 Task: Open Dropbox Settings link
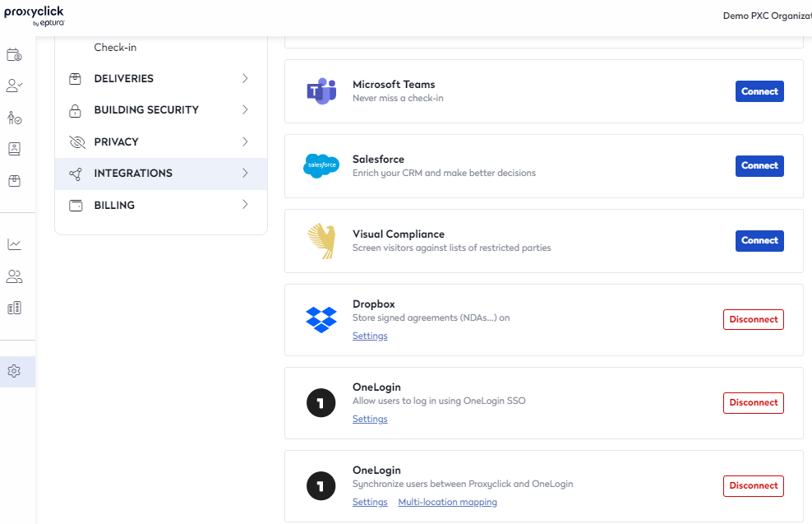click(x=370, y=336)
